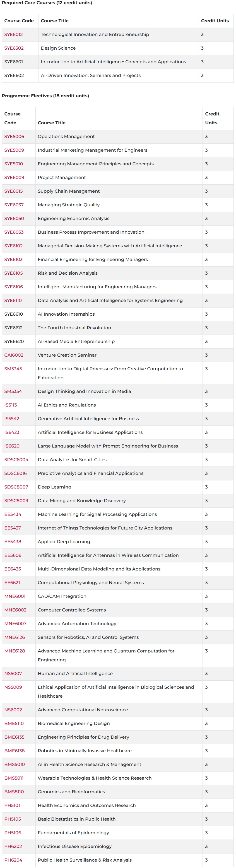236x868 pixels.
Task: Open SDSC8007 Deep Learning course link
Action: point(16,487)
